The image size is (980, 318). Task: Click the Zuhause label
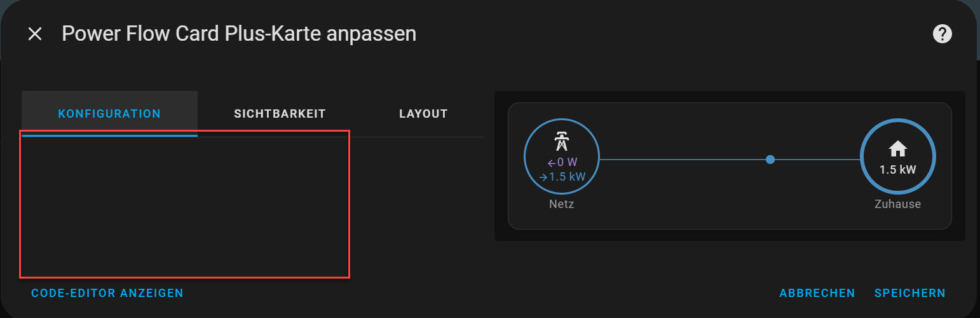point(897,205)
